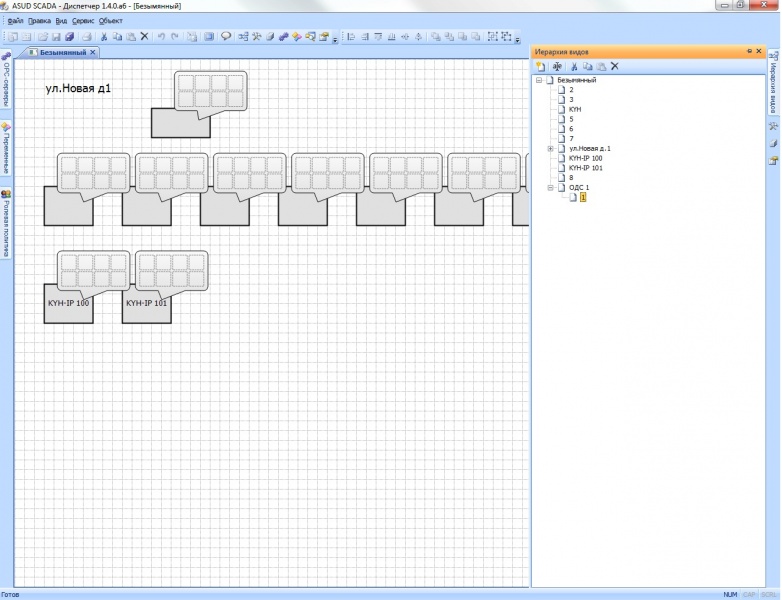Click the delete X icon in main toolbar
Screen dimensions: 782x600
point(144,37)
